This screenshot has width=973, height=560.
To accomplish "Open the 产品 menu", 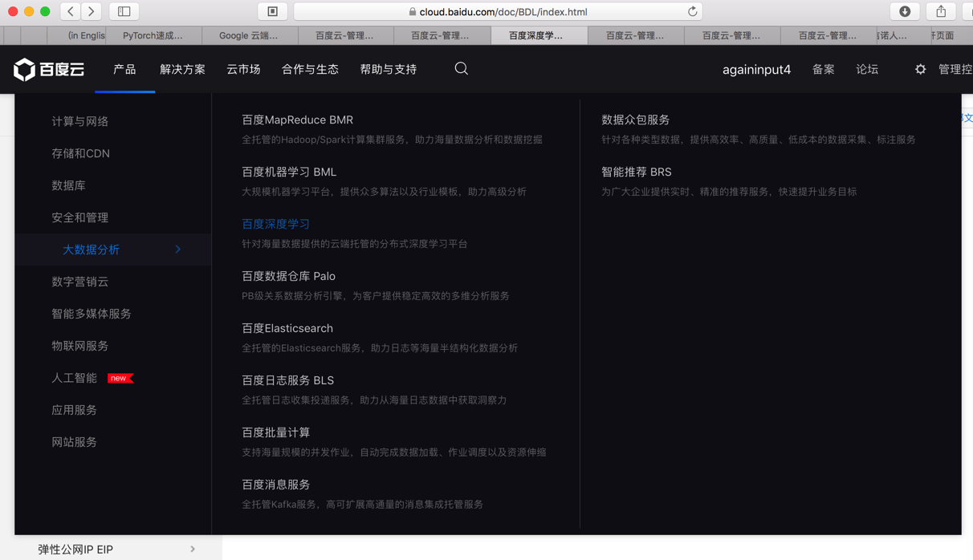I will [124, 70].
